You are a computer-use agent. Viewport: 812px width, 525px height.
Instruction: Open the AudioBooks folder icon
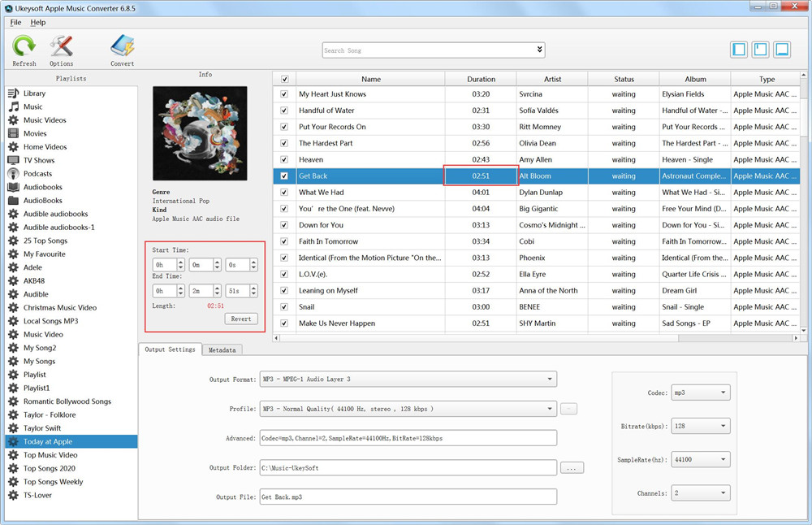click(x=14, y=201)
